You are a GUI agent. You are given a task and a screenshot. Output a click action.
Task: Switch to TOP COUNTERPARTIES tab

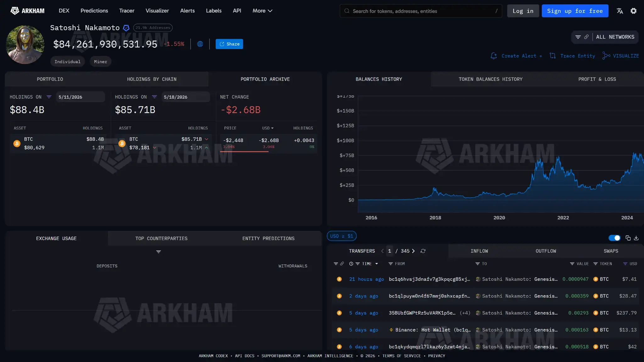[161, 239]
